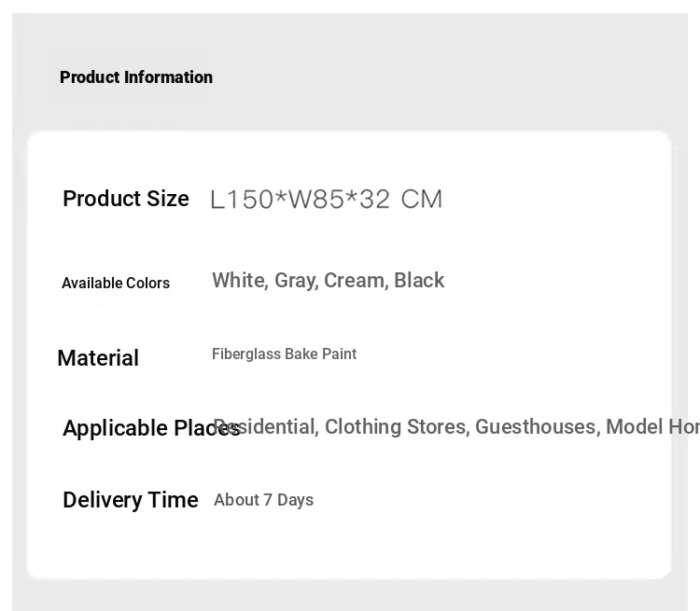Viewport: 700px width, 611px height.
Task: Click the word Information in the heading
Action: click(x=168, y=77)
